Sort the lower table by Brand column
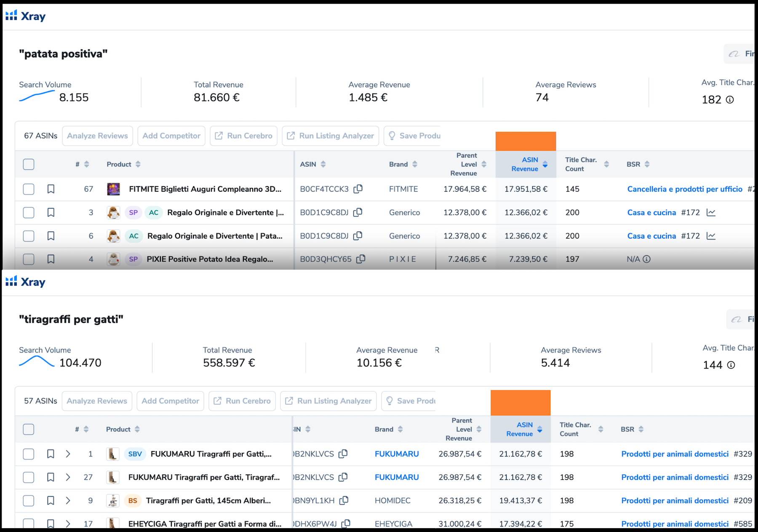 pyautogui.click(x=400, y=429)
